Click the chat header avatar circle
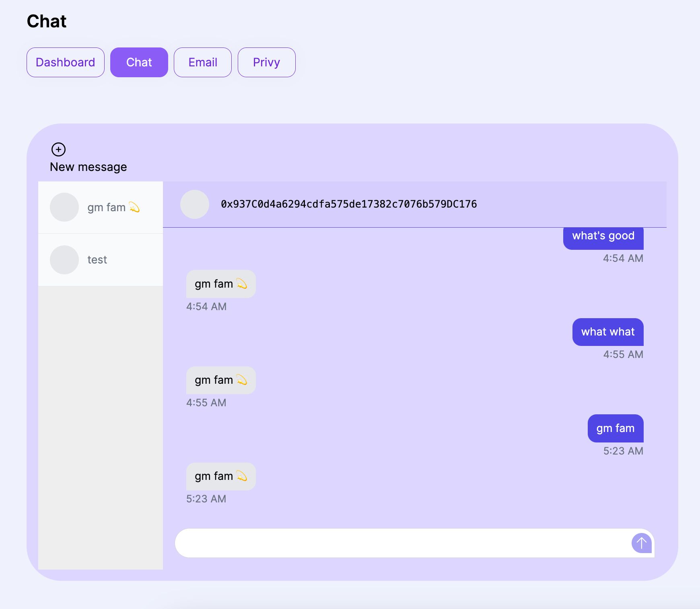Viewport: 700px width, 609px height. [195, 204]
